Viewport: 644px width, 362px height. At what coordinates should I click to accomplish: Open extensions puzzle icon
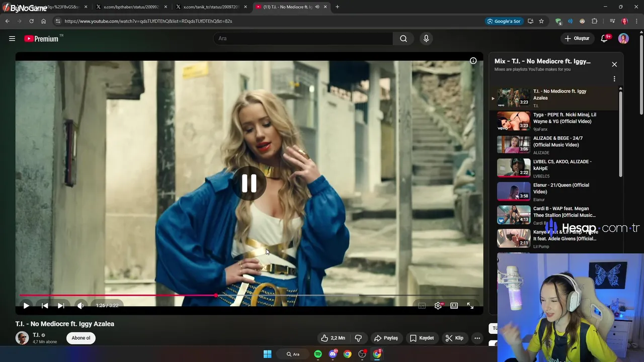pyautogui.click(x=595, y=21)
